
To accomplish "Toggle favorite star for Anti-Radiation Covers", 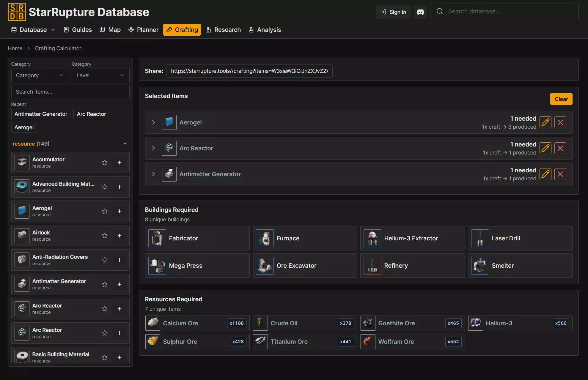I will coord(105,260).
